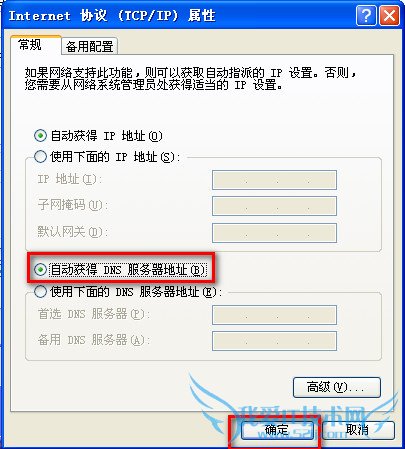Click the 自动获得 IP 地址 label text

pyautogui.click(x=106, y=136)
